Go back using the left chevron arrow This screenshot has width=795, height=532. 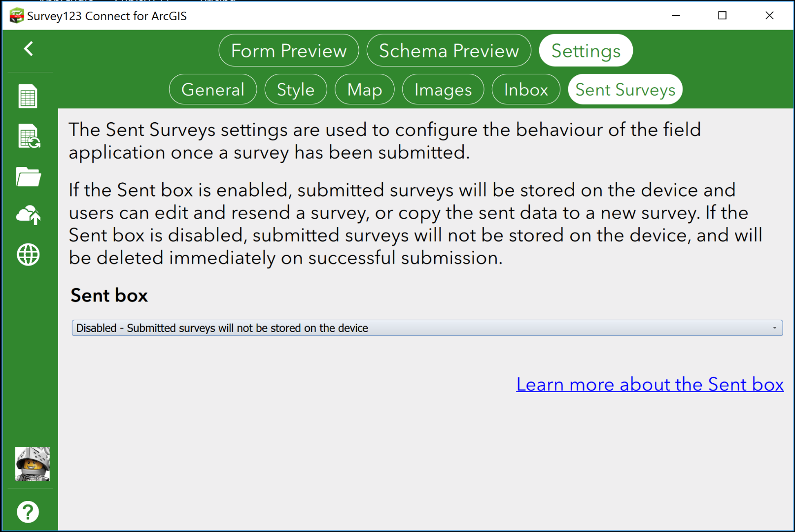[x=29, y=48]
